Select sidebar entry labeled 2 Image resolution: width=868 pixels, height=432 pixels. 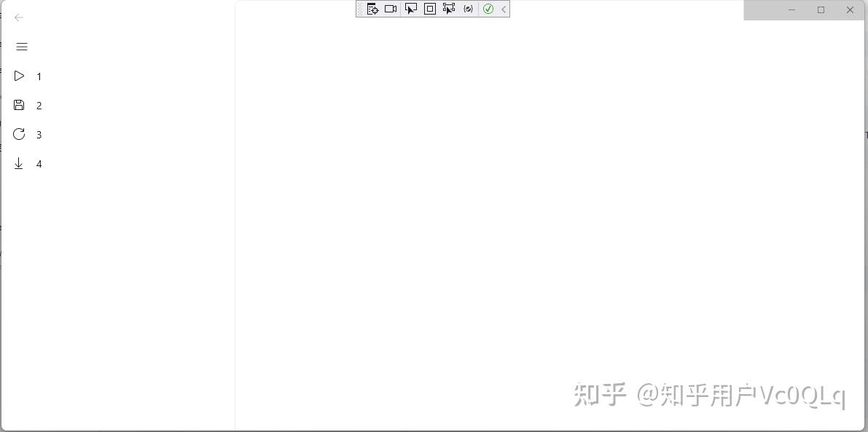click(39, 105)
